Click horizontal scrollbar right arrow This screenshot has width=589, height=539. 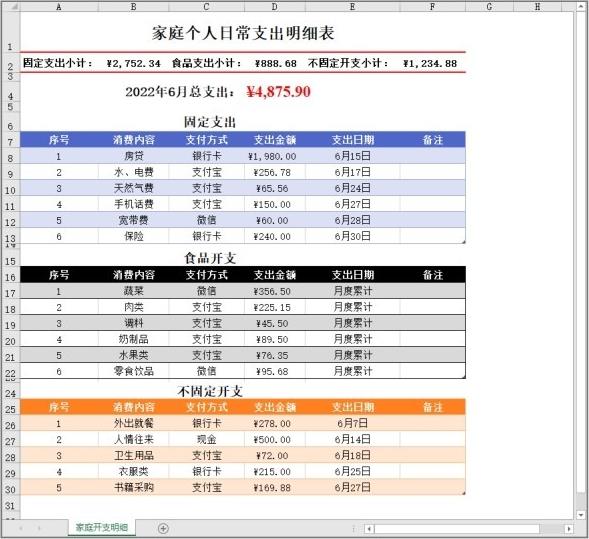[x=569, y=529]
